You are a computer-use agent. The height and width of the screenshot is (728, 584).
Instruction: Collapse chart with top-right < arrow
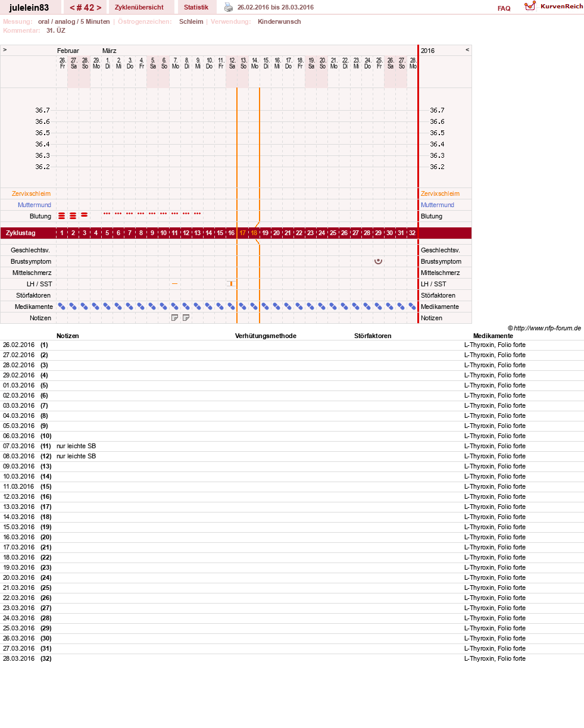[467, 50]
